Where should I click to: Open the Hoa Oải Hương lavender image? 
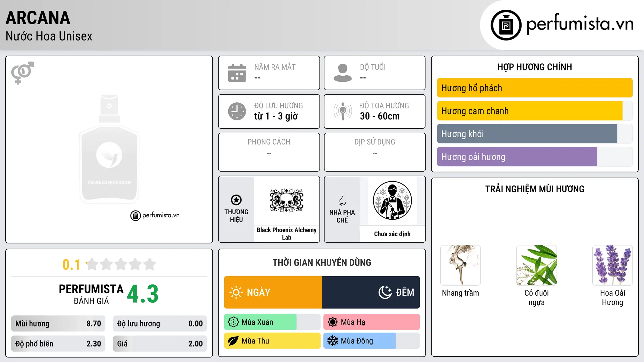613,265
